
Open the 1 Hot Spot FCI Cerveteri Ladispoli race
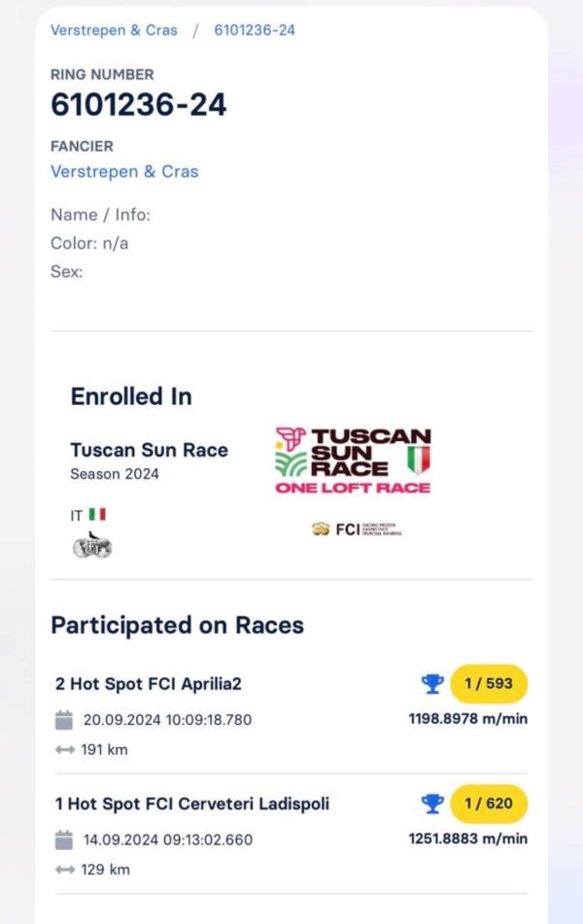tap(191, 804)
